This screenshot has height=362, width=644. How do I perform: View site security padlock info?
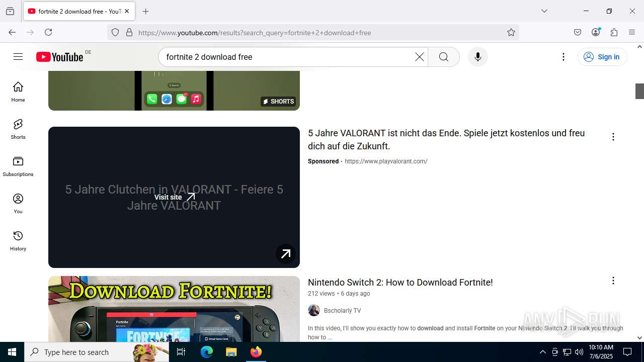[x=129, y=32]
